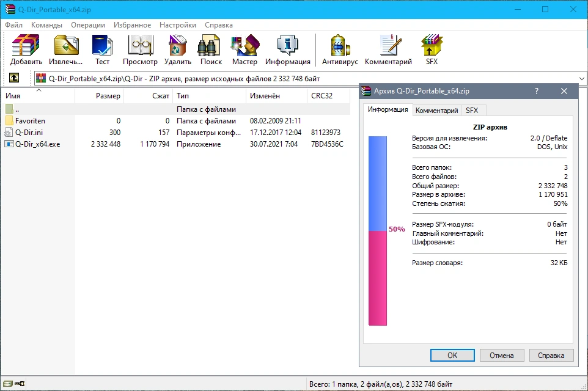Start the Антивирус scan tool
This screenshot has height=391, width=588.
(x=340, y=50)
